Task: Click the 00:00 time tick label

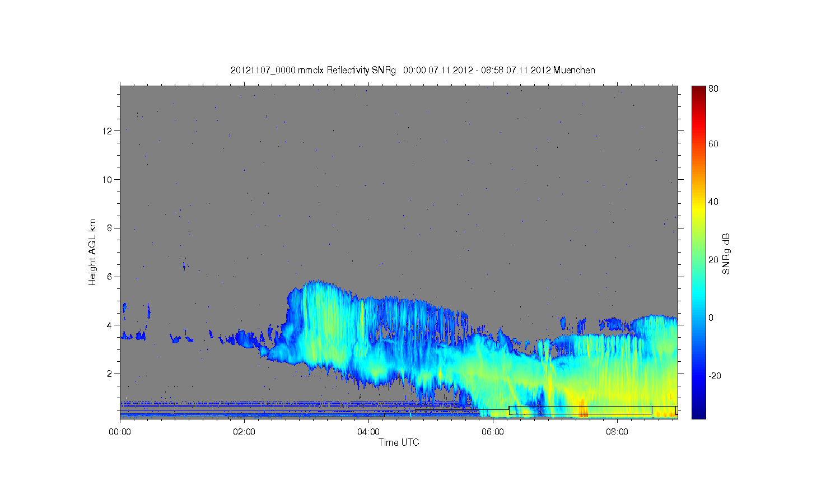Action: point(120,432)
